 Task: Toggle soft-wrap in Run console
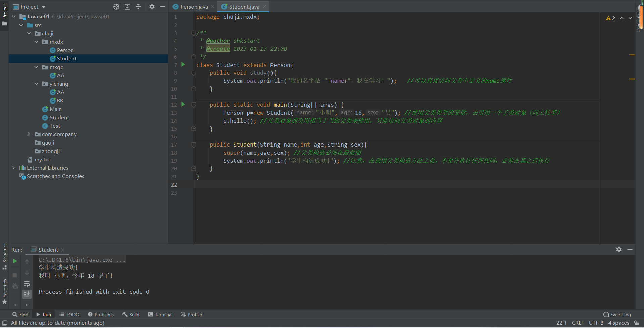tap(27, 284)
